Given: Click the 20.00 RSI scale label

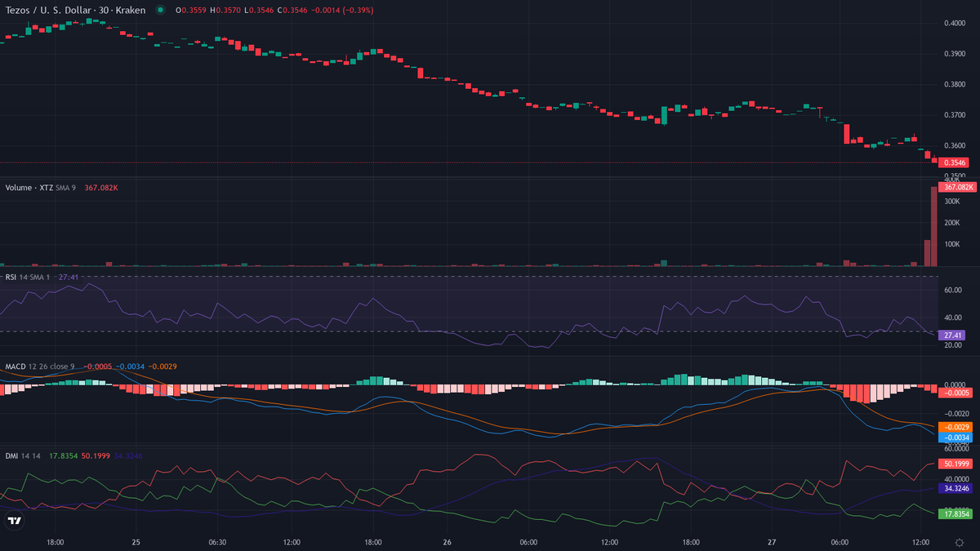Looking at the screenshot, I should pos(952,345).
